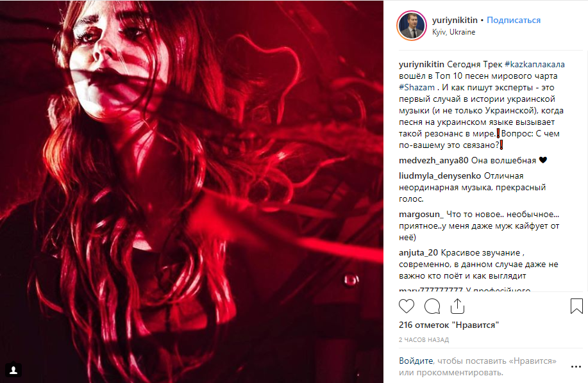The height and width of the screenshot is (383, 588).
Task: View the 216 likes count list
Action: coord(449,325)
